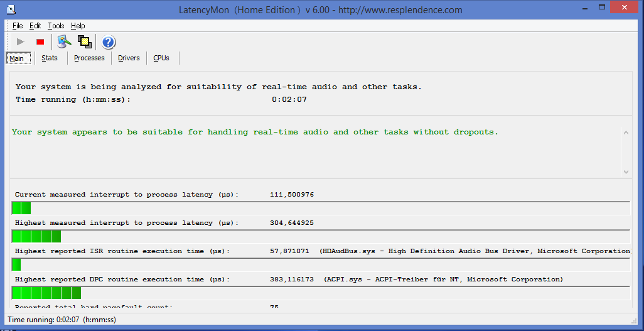Click highest latency value 304,644925
Viewport: 644px width, 331px height.
tap(292, 223)
